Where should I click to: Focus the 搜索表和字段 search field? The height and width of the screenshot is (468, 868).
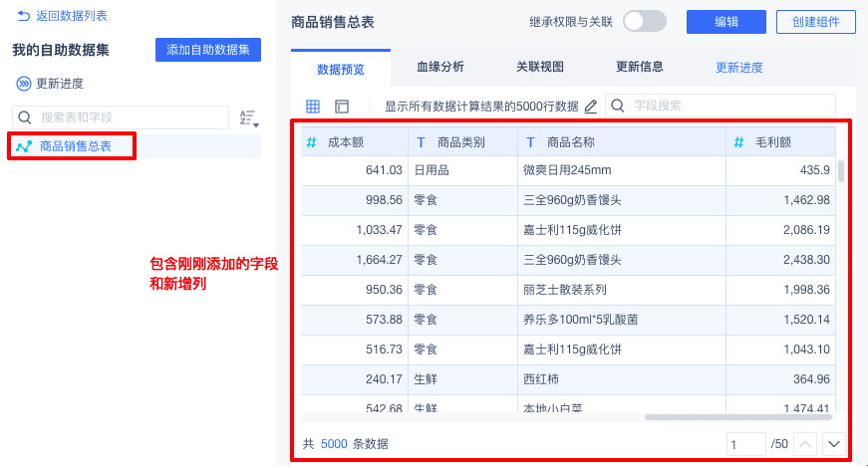pyautogui.click(x=121, y=117)
